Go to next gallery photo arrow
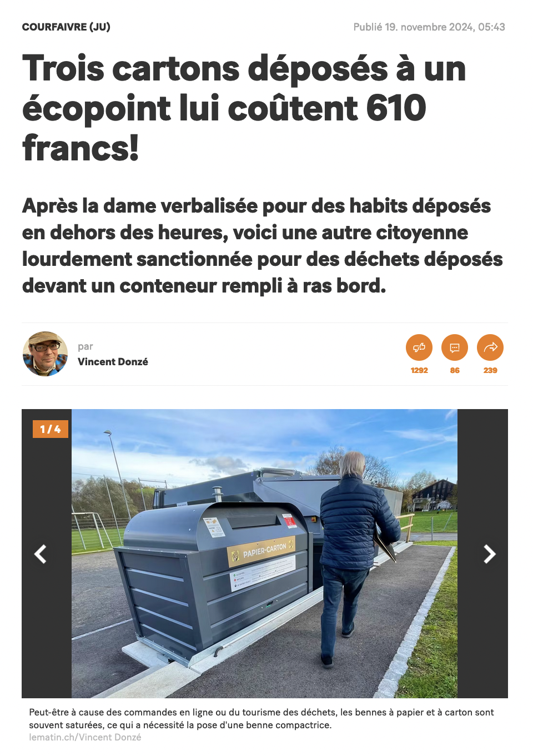This screenshot has height=756, width=533. [489, 553]
